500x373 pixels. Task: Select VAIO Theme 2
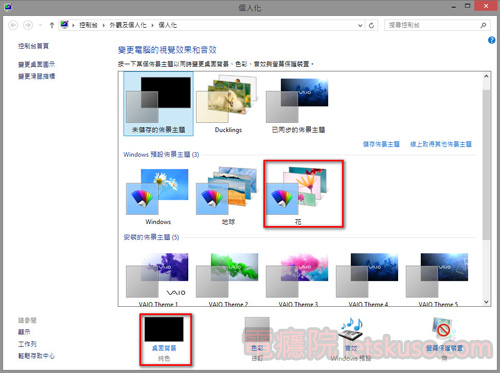pos(228,279)
